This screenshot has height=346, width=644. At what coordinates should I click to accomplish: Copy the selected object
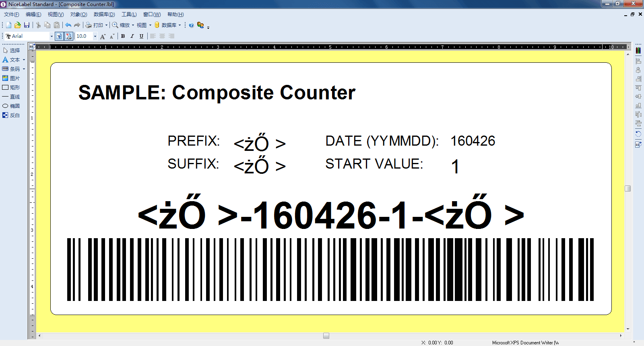click(47, 25)
